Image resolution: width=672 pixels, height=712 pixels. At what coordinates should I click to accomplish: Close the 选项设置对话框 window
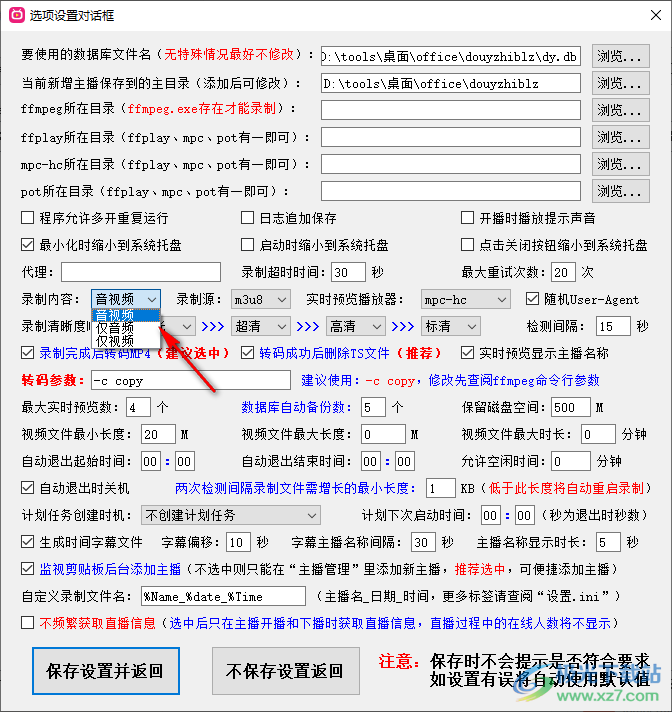coord(655,15)
